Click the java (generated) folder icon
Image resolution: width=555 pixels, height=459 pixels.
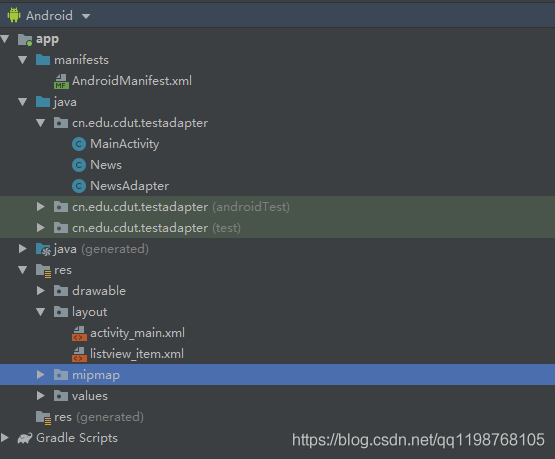coord(43,249)
